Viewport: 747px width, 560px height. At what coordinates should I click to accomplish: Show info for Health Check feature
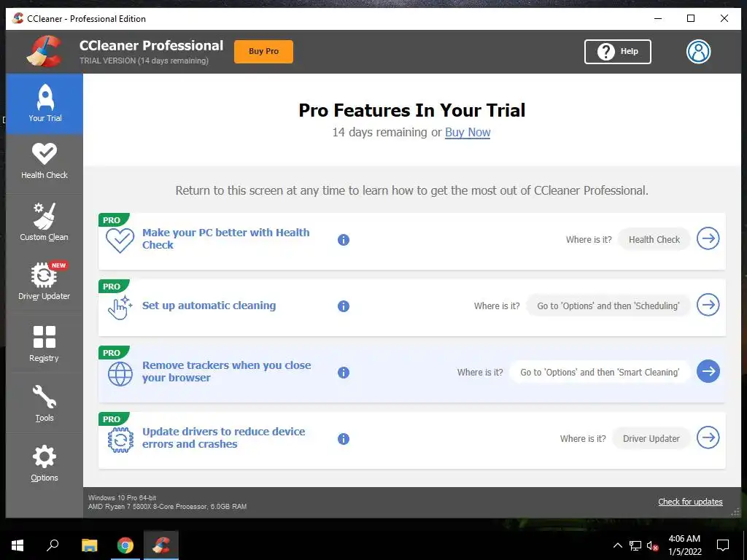(344, 239)
